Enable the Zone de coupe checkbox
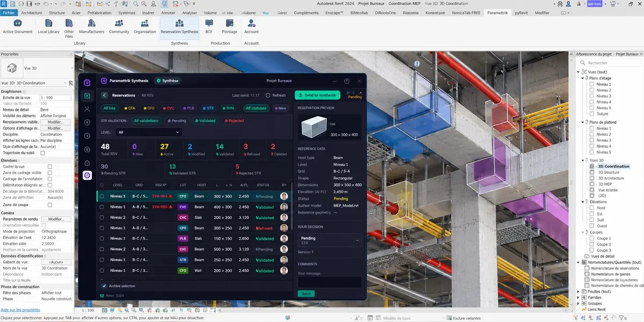 (50, 205)
